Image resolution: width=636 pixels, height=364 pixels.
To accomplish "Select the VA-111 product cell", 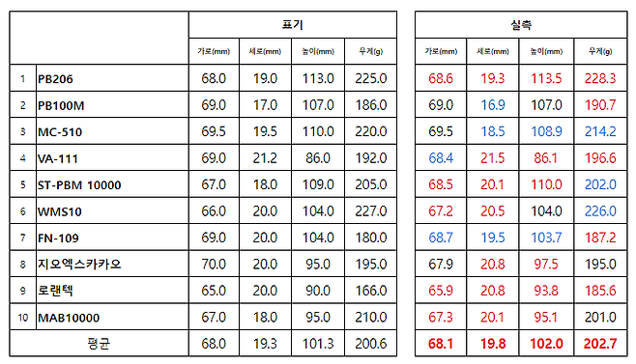I will 112,158.
